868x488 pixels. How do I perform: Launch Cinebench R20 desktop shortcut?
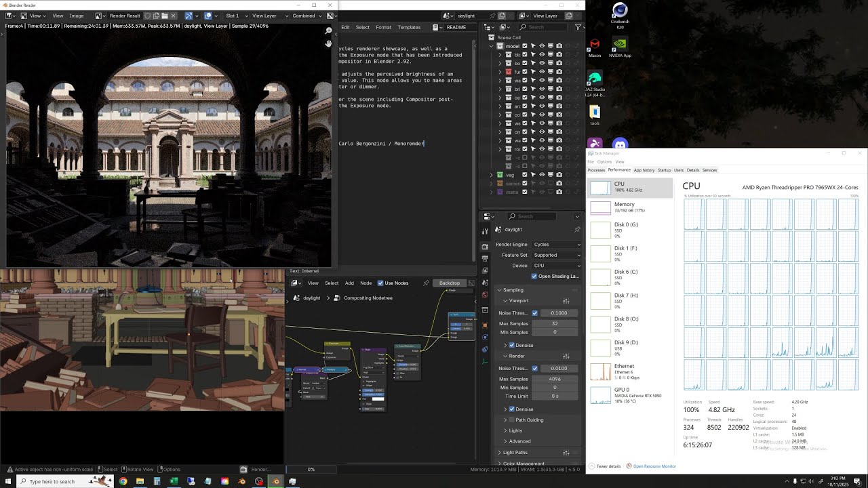pyautogui.click(x=620, y=16)
